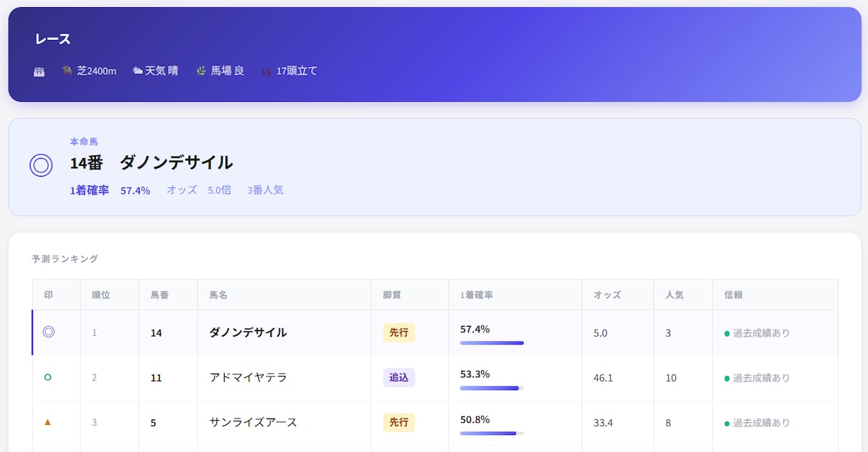Click horse number 5 in the table
Image resolution: width=868 pixels, height=452 pixels.
pyautogui.click(x=153, y=423)
